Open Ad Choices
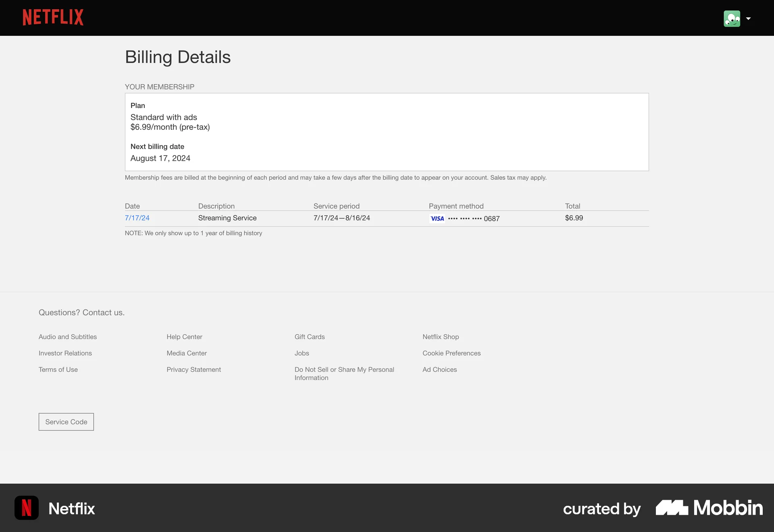The image size is (774, 532). [x=439, y=369]
